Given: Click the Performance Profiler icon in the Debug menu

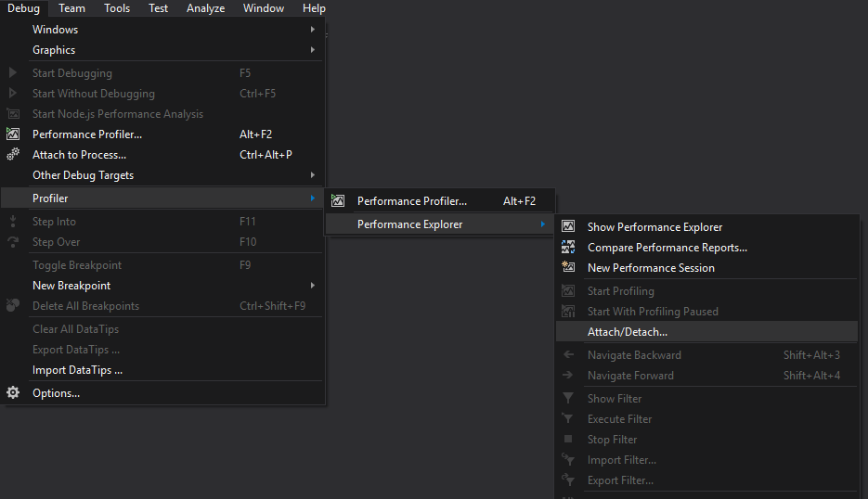Looking at the screenshot, I should (13, 134).
